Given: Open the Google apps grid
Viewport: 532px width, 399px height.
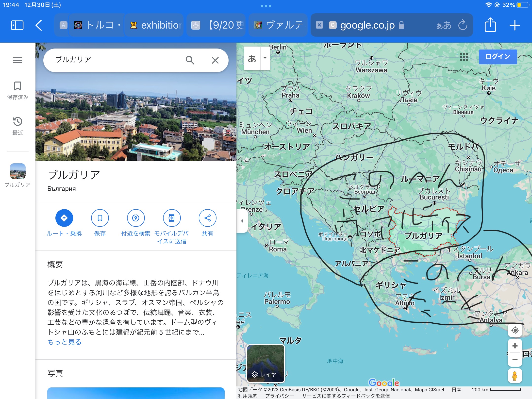Looking at the screenshot, I should (464, 57).
